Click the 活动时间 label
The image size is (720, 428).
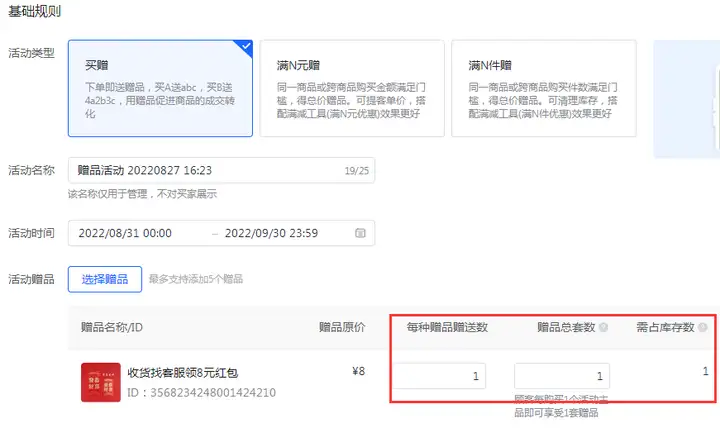pyautogui.click(x=31, y=233)
